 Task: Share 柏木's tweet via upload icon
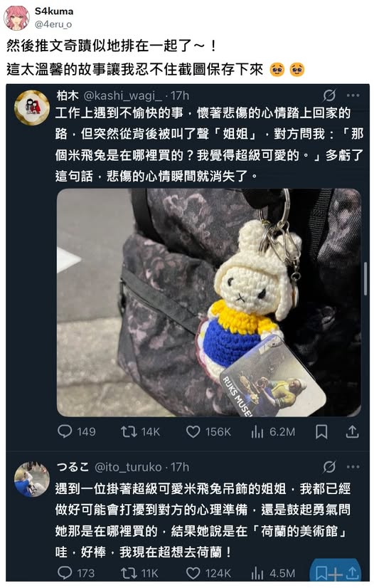point(352,432)
